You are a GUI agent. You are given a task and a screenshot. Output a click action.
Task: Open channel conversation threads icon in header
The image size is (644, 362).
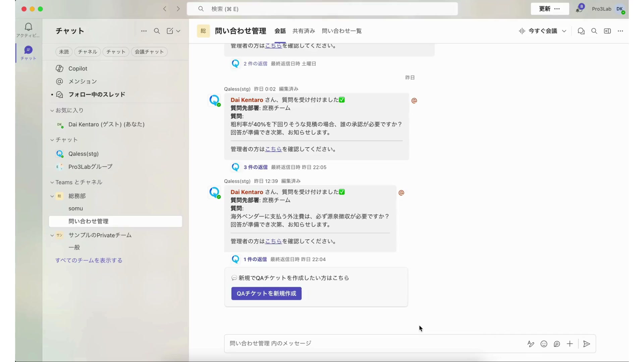click(581, 31)
